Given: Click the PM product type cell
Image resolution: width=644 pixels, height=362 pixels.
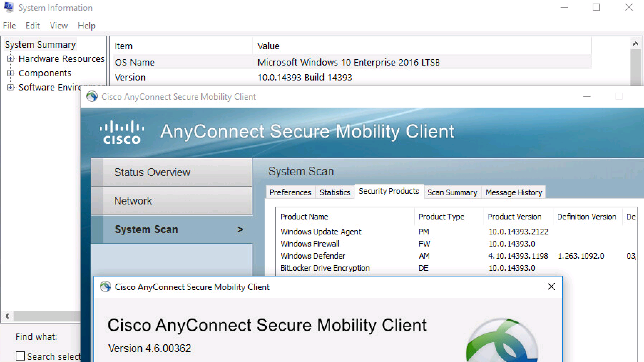Looking at the screenshot, I should tap(424, 232).
